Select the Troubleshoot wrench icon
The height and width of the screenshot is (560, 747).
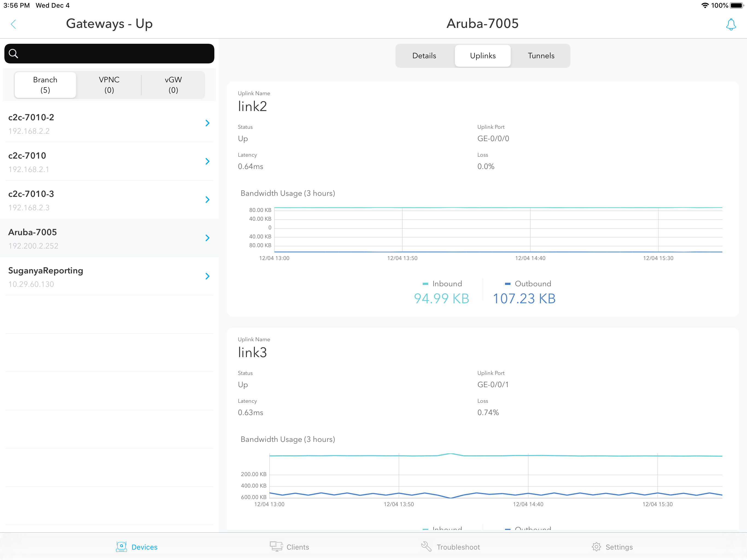coord(426,547)
